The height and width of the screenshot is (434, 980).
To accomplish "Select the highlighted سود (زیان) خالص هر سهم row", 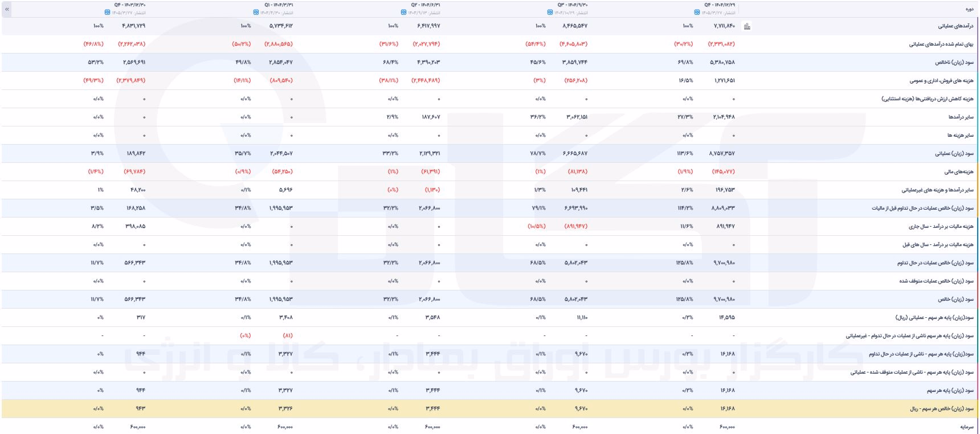I will point(490,409).
